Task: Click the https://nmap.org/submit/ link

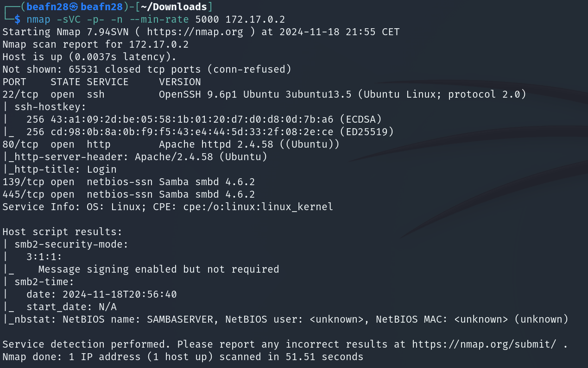Action: (484, 344)
